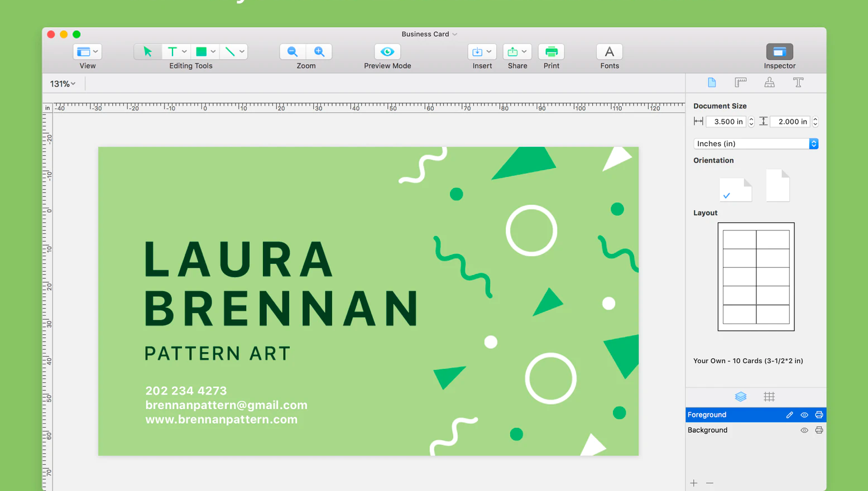Open the Inches (in) units dropdown
Viewport: 868px width, 491px height.
(x=756, y=144)
